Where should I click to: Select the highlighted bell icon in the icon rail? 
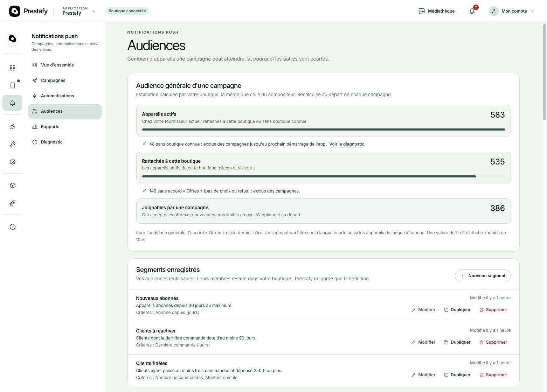13,103
